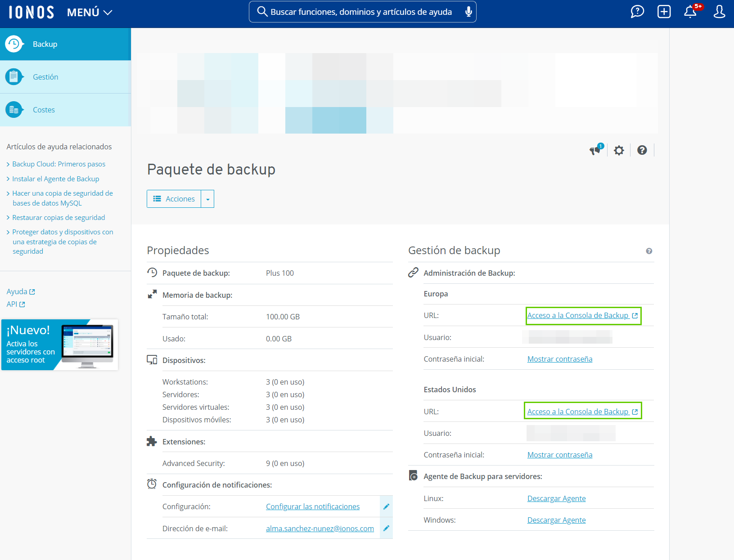This screenshot has height=560, width=734.
Task: Click the 'Memoria de backup' expand arrows icon
Action: coord(152,294)
